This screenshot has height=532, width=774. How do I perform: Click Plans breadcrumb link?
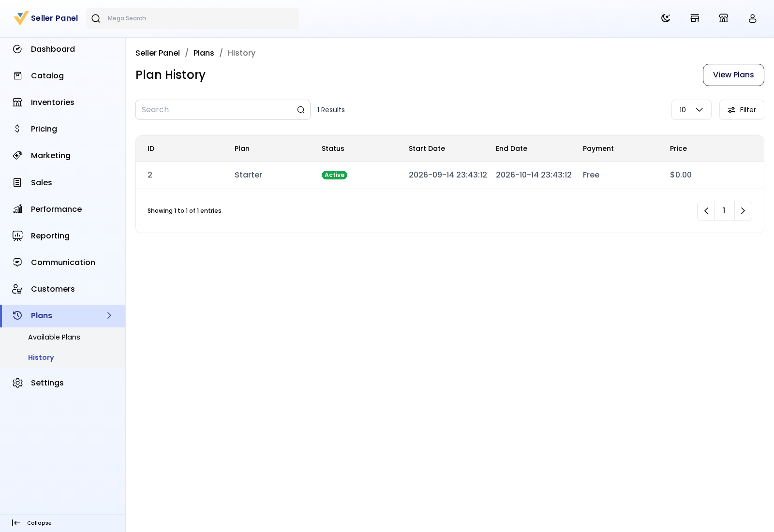[x=204, y=53]
